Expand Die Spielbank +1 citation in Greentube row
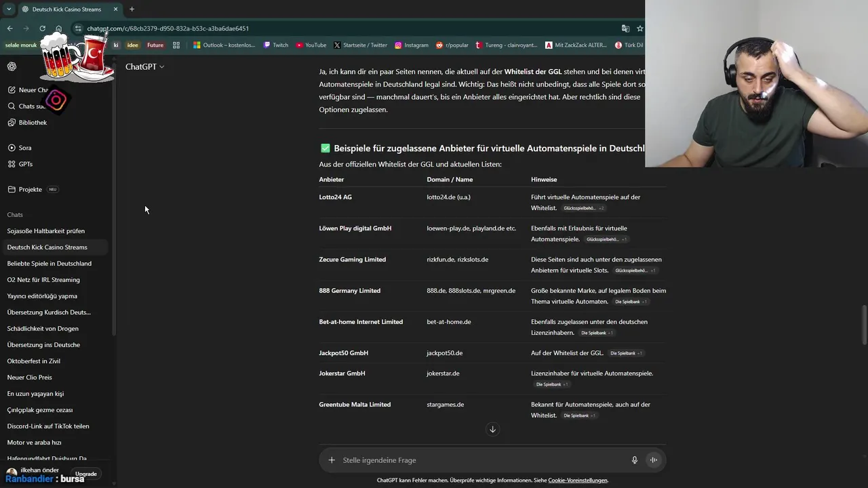868x488 pixels. point(579,415)
